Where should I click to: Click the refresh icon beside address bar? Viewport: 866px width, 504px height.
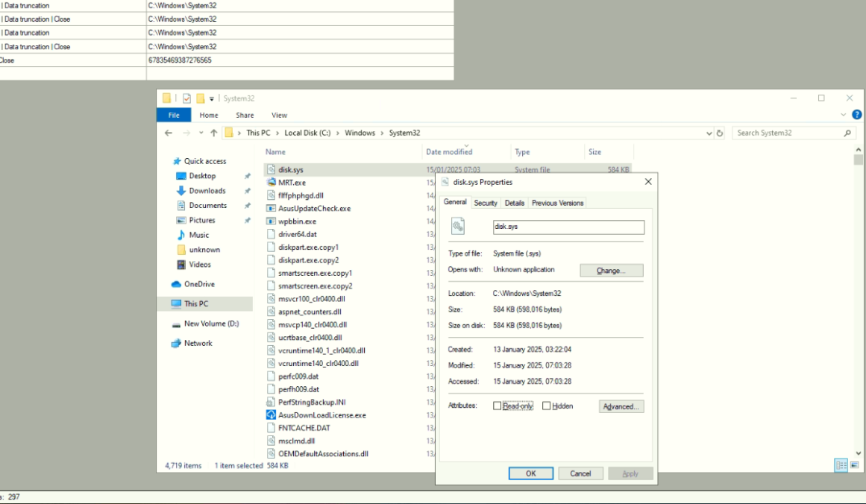720,133
